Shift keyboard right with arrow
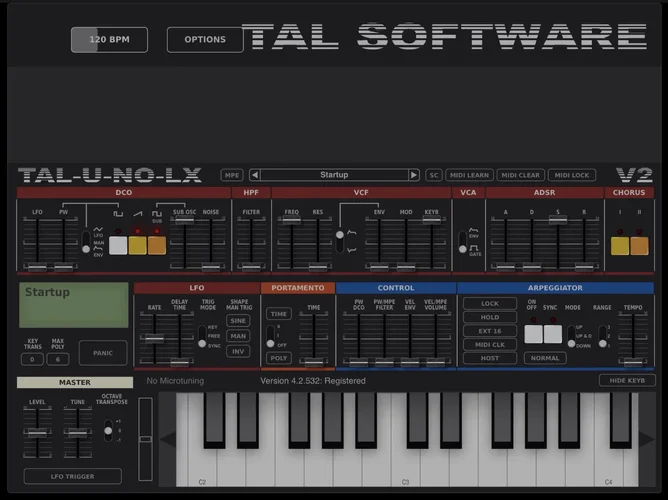 [647, 440]
